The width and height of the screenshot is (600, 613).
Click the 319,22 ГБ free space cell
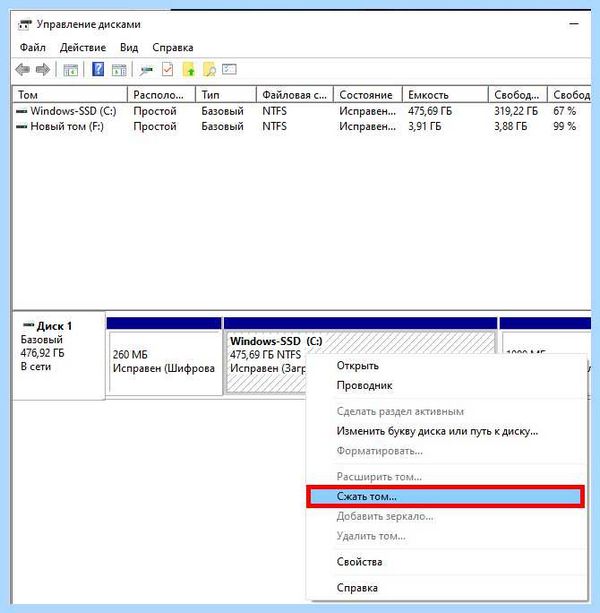tap(516, 111)
